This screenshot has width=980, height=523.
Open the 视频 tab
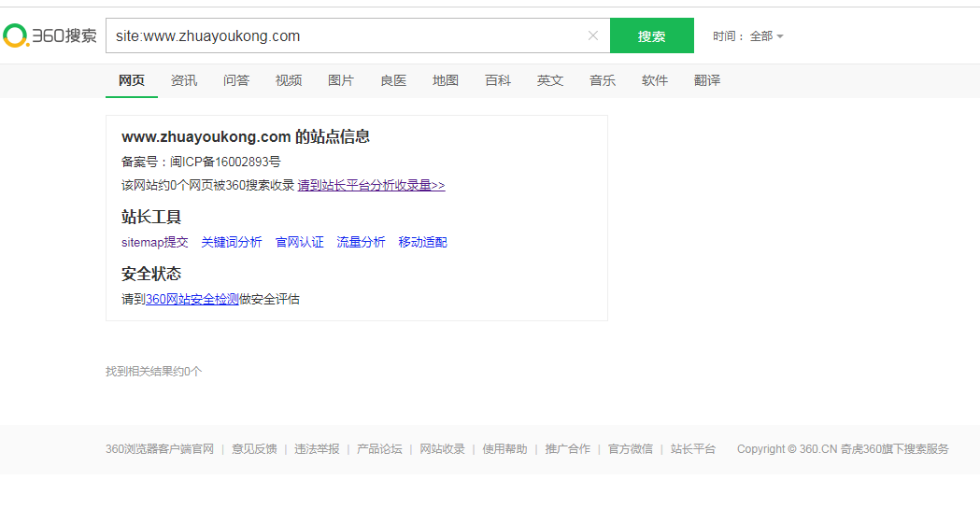click(x=289, y=80)
